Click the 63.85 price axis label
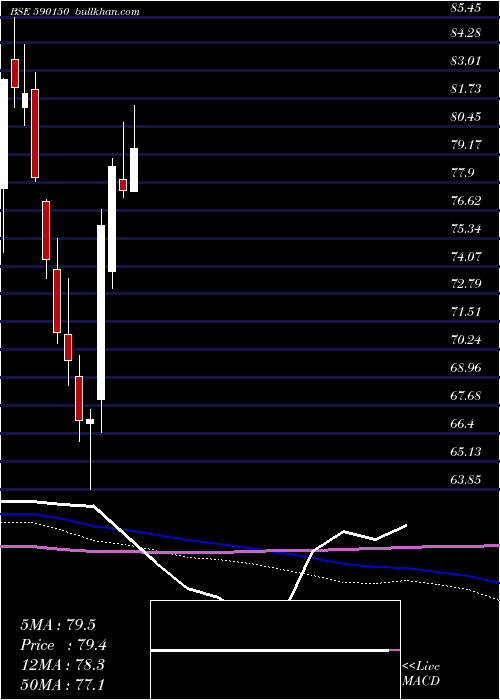This screenshot has width=500, height=700. [466, 480]
